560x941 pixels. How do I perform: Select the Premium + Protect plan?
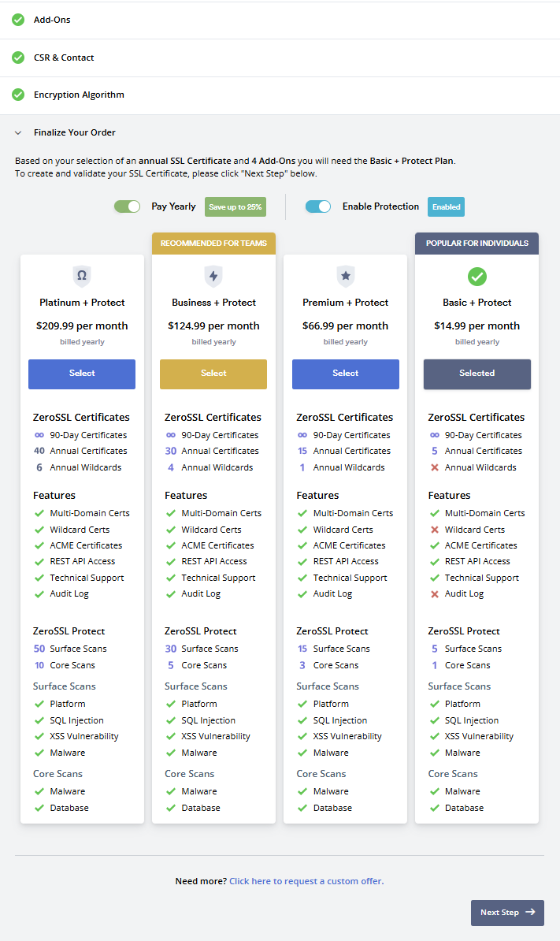345,374
